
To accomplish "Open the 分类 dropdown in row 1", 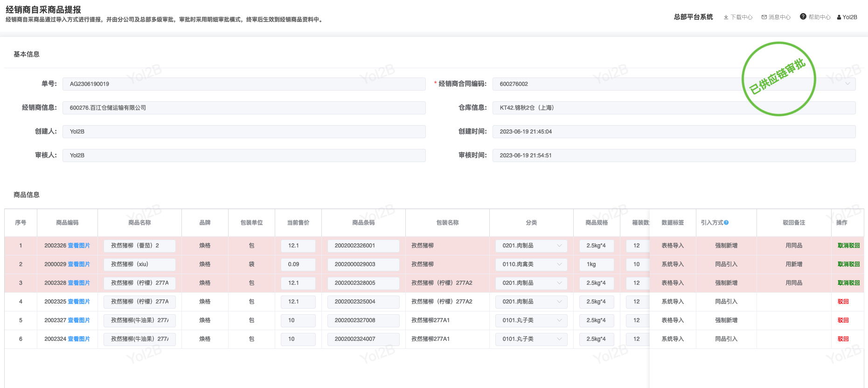I will pos(559,246).
